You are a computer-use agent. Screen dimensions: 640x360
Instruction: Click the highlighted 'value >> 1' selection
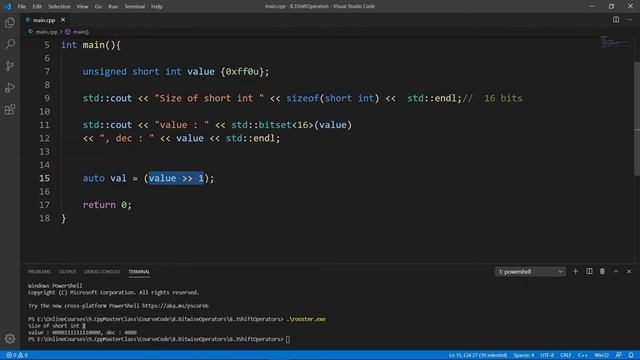tap(176, 178)
